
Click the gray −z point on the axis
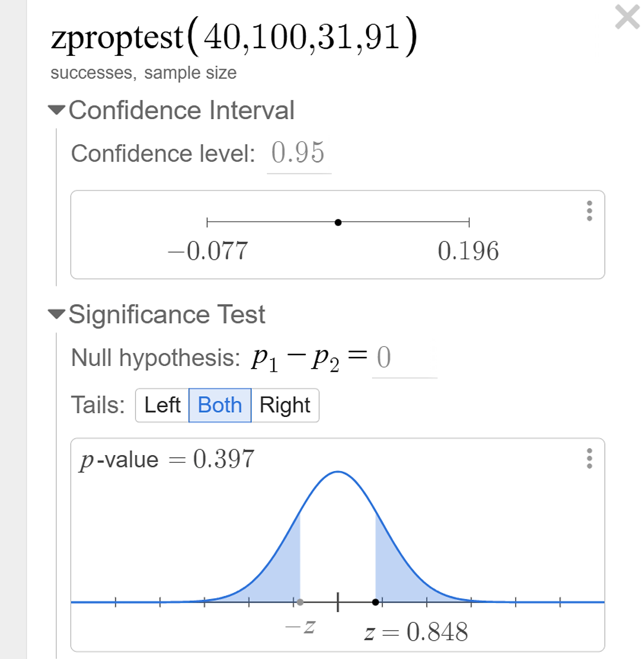[300, 602]
